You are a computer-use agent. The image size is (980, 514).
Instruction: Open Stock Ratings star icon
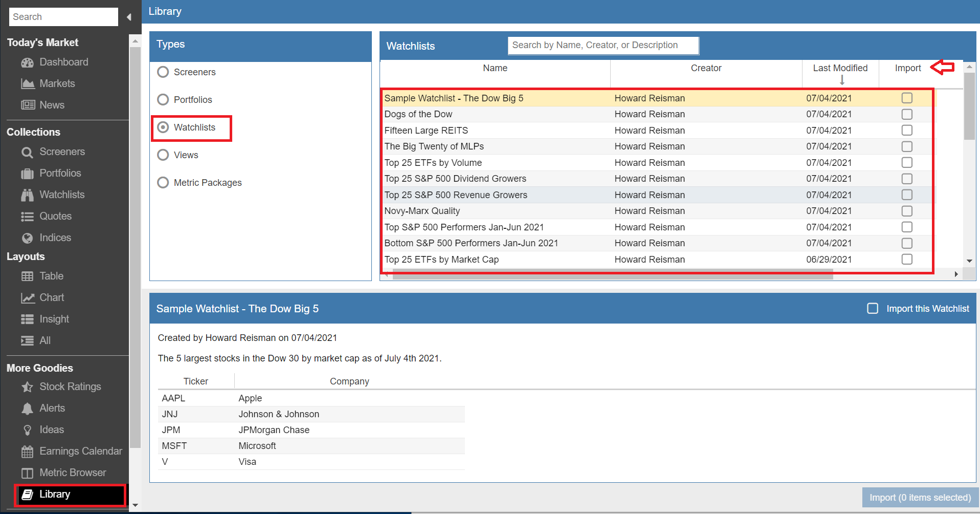pyautogui.click(x=27, y=387)
